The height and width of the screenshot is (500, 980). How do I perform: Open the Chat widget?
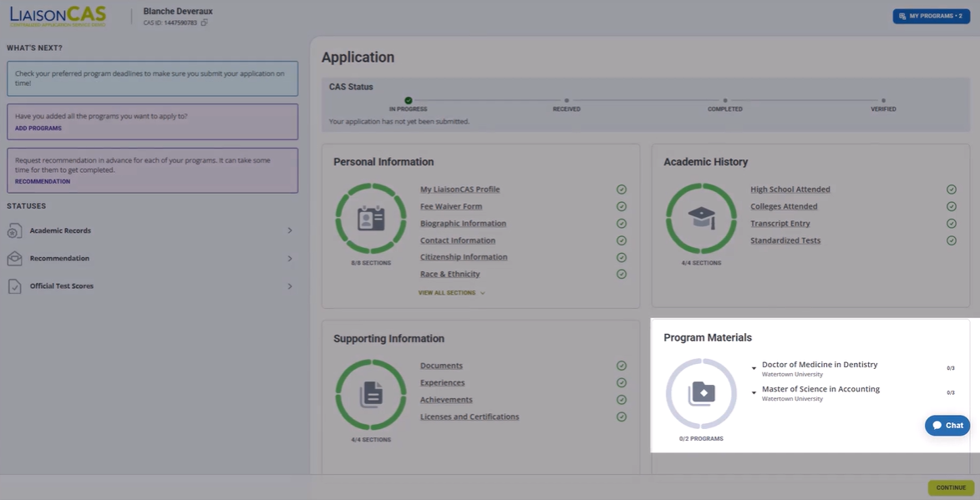point(947,426)
